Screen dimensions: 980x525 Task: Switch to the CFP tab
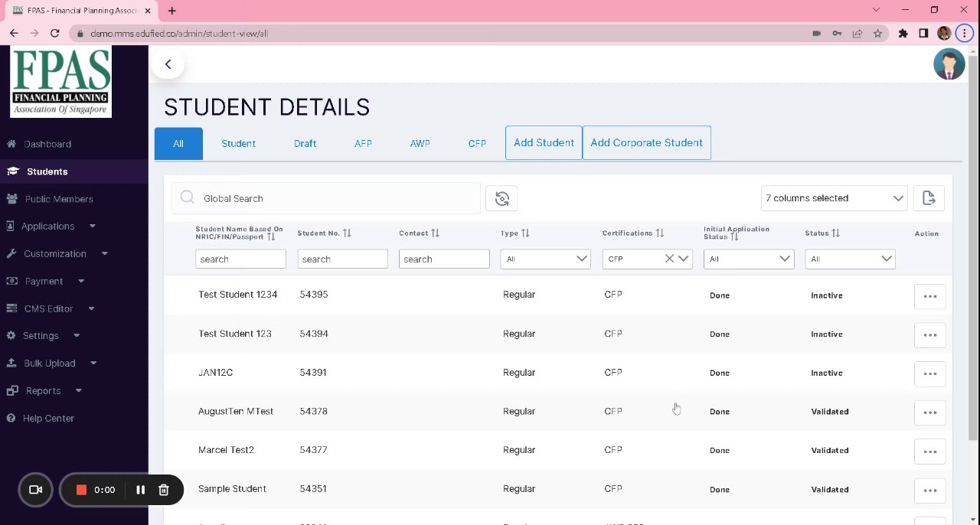tap(477, 144)
